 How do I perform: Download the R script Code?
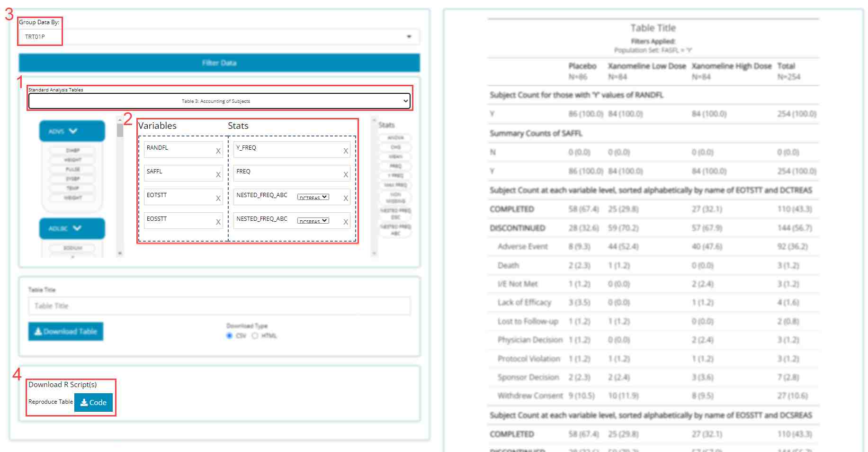click(93, 402)
